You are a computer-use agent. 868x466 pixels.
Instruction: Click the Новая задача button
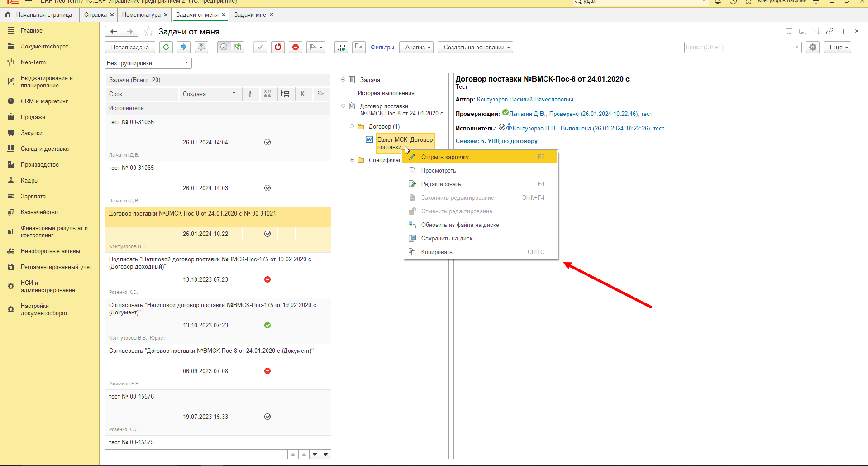(x=130, y=47)
